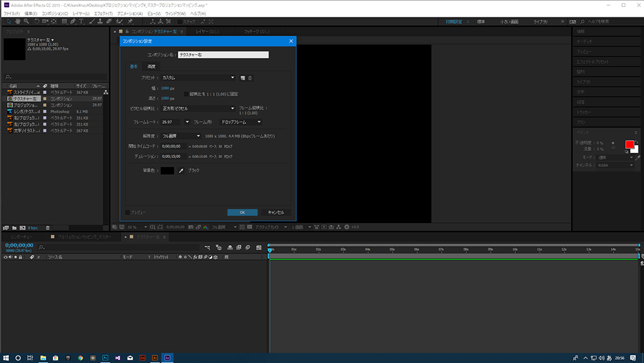644x363 pixels.
Task: Click the trash icon in the Project panel
Action: click(48, 228)
